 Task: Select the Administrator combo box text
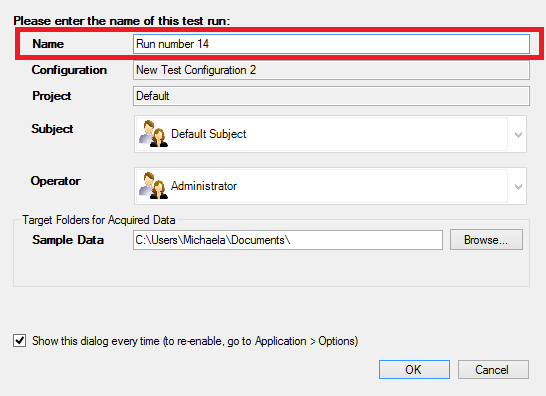coord(204,186)
